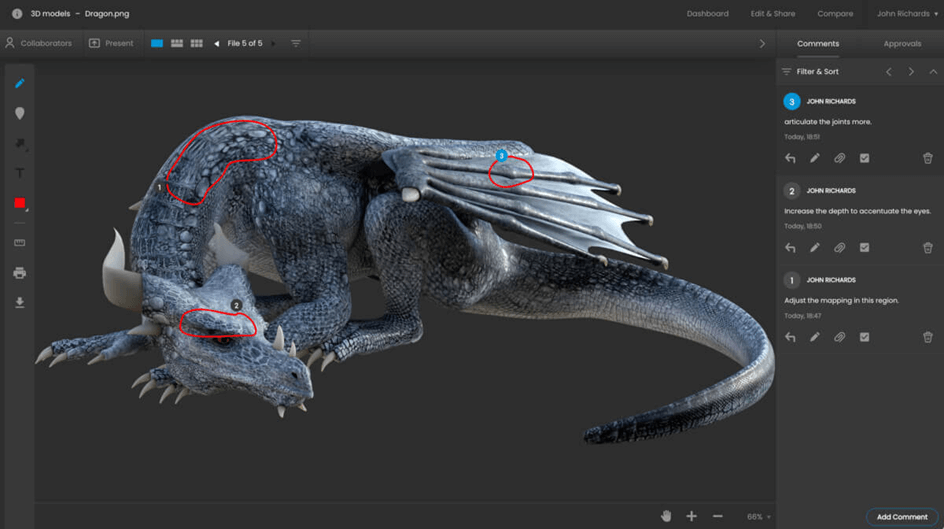
Task: Click the Add Comment button
Action: [x=902, y=517]
